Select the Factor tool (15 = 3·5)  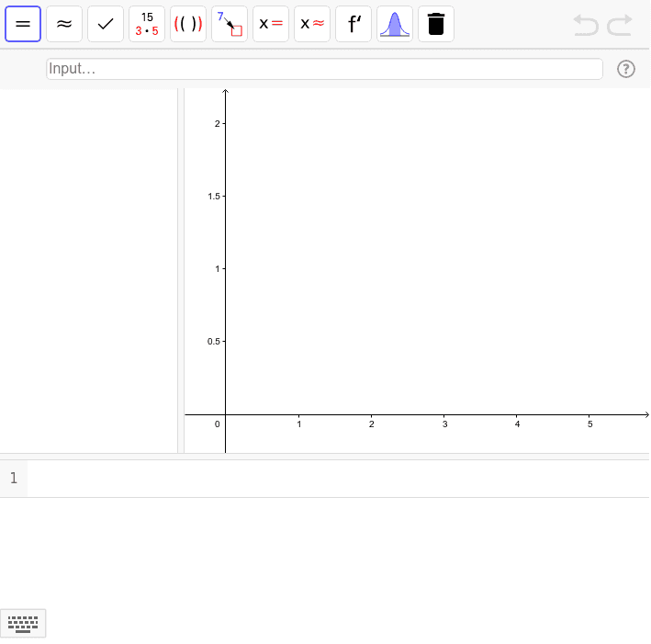[147, 24]
